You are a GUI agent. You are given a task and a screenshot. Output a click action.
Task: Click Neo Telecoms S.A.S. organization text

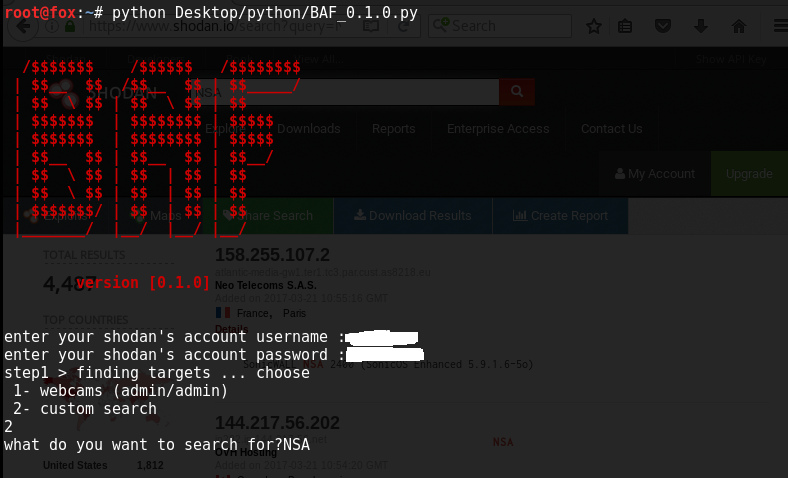point(266,285)
